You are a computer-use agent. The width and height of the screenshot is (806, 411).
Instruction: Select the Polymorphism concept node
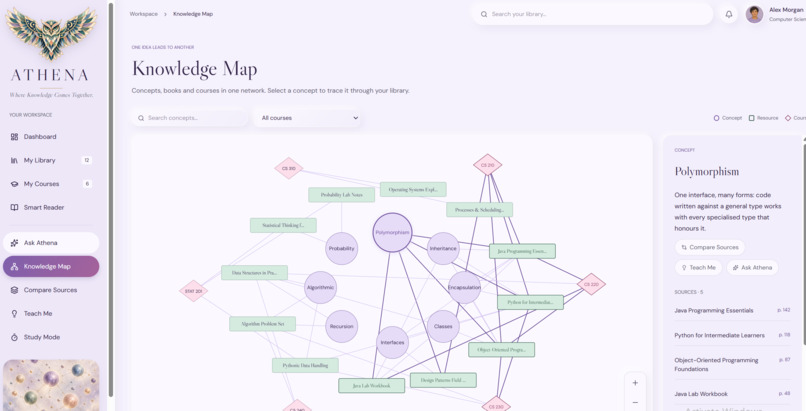392,232
